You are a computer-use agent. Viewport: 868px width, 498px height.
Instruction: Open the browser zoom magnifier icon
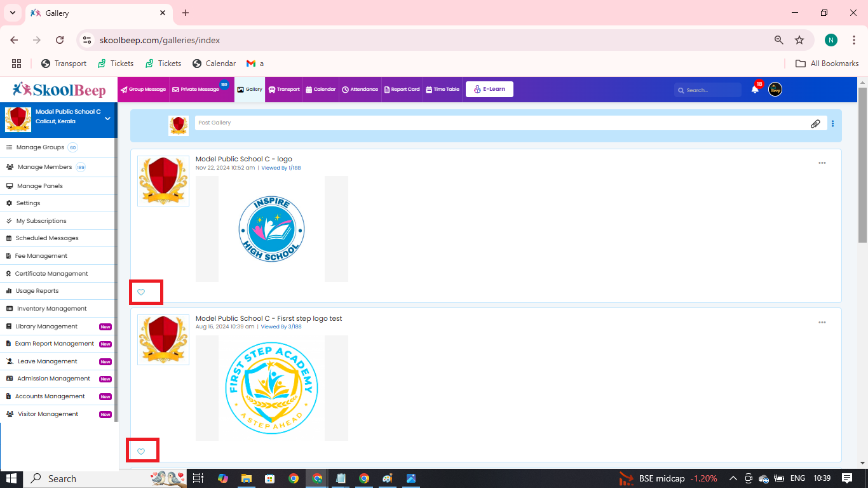779,40
